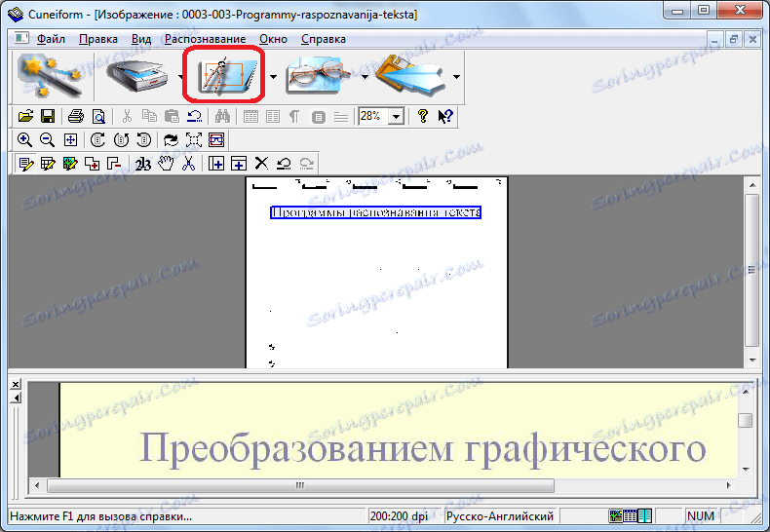Open dropdown arrow next to scanner icon
The height and width of the screenshot is (532, 770).
pos(180,77)
